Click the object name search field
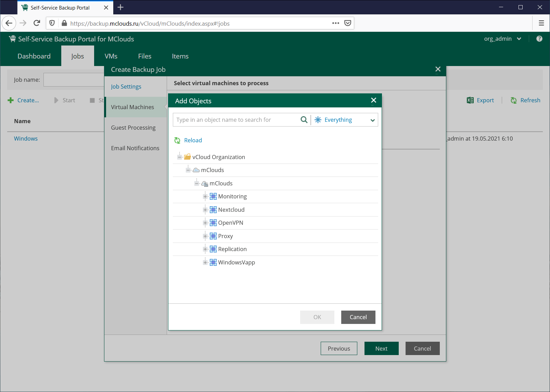Image resolution: width=550 pixels, height=392 pixels. 236,120
